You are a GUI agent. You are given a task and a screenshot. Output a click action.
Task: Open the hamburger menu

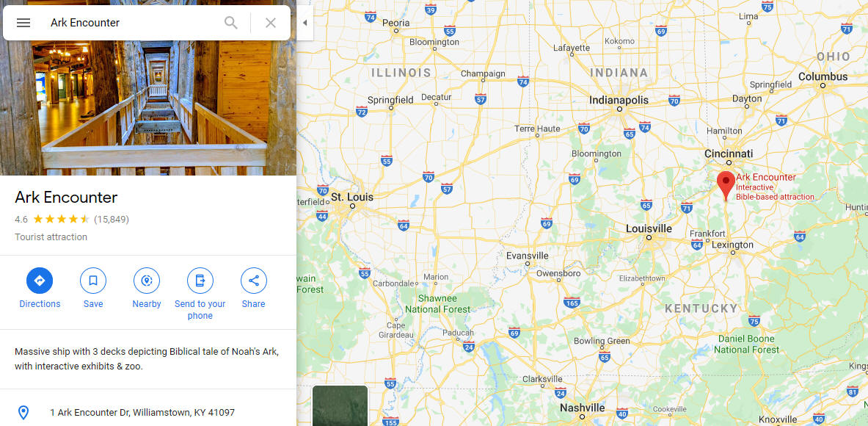pyautogui.click(x=23, y=23)
